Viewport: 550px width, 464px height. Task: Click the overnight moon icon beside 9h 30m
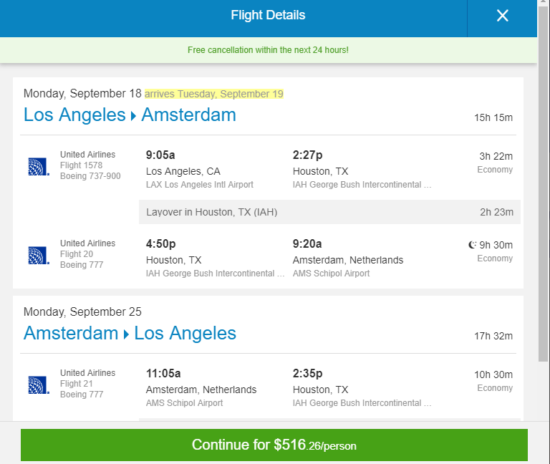click(x=472, y=245)
